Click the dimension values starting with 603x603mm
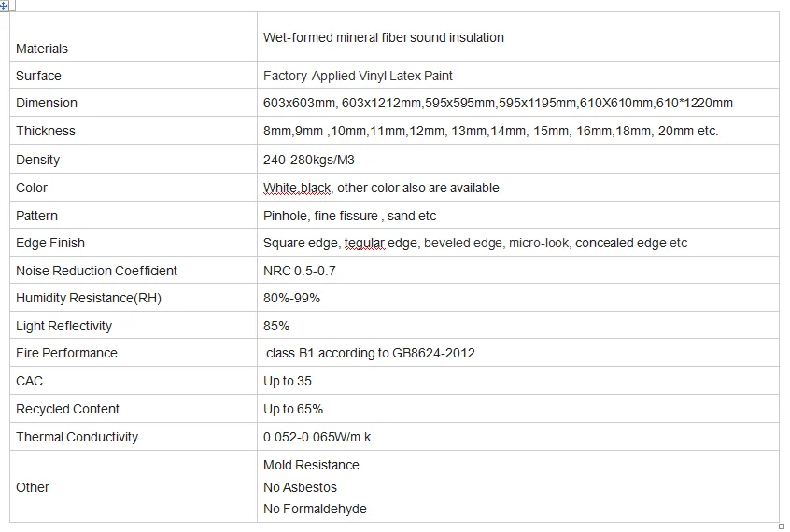790x532 pixels. (498, 104)
